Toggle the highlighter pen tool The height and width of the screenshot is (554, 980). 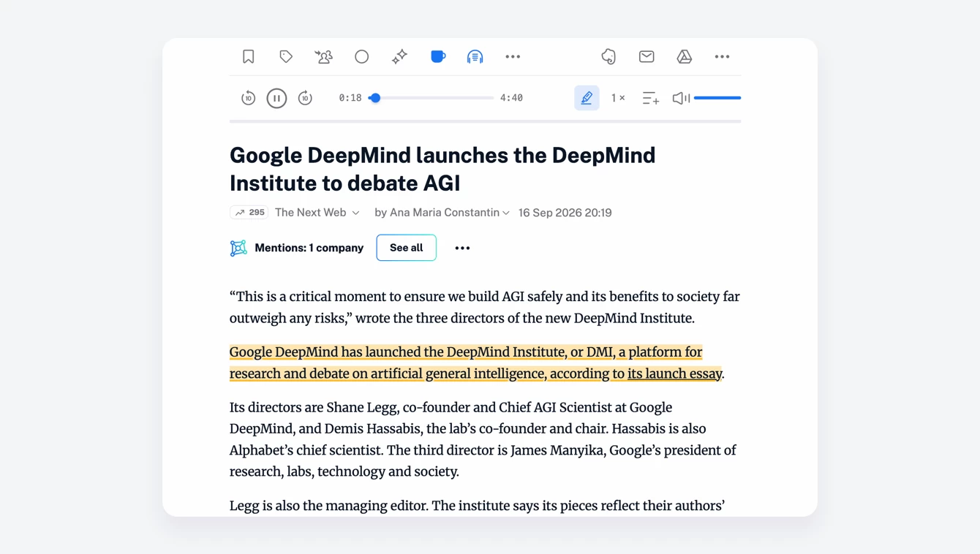pyautogui.click(x=587, y=98)
